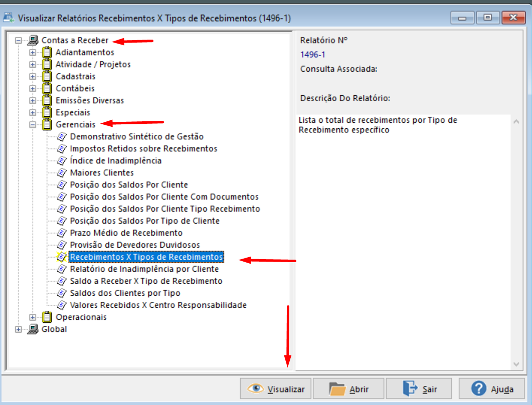This screenshot has height=405, width=532.
Task: Click the report description text box
Action: pyautogui.click(x=403, y=242)
